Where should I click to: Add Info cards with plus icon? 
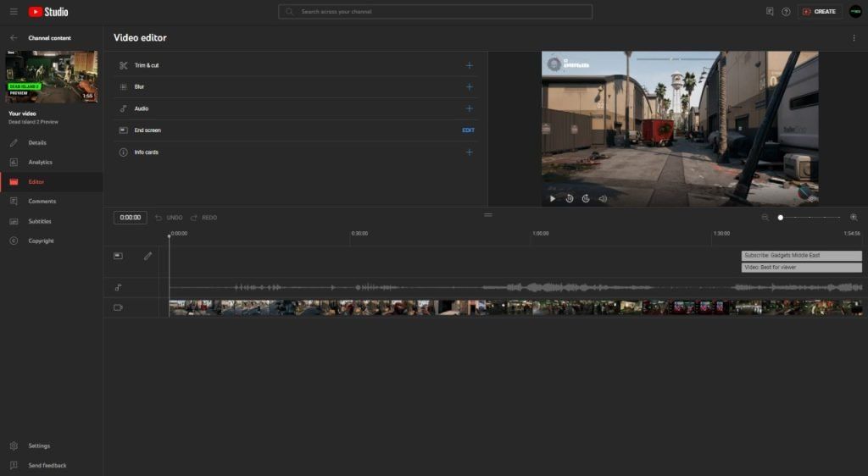click(469, 152)
